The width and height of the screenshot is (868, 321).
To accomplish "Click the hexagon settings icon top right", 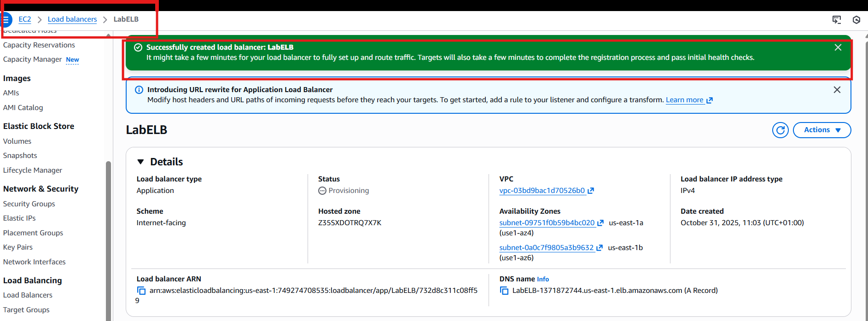I will 856,19.
